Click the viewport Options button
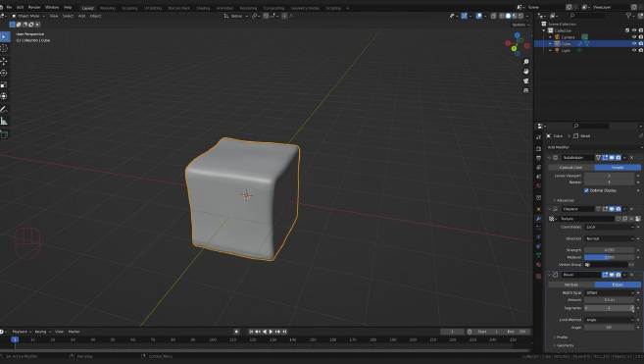 520,25
